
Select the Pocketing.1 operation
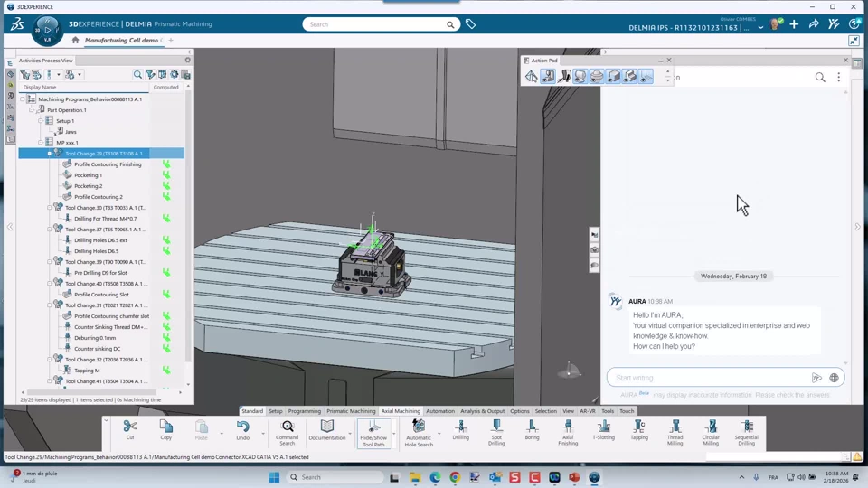pos(88,174)
